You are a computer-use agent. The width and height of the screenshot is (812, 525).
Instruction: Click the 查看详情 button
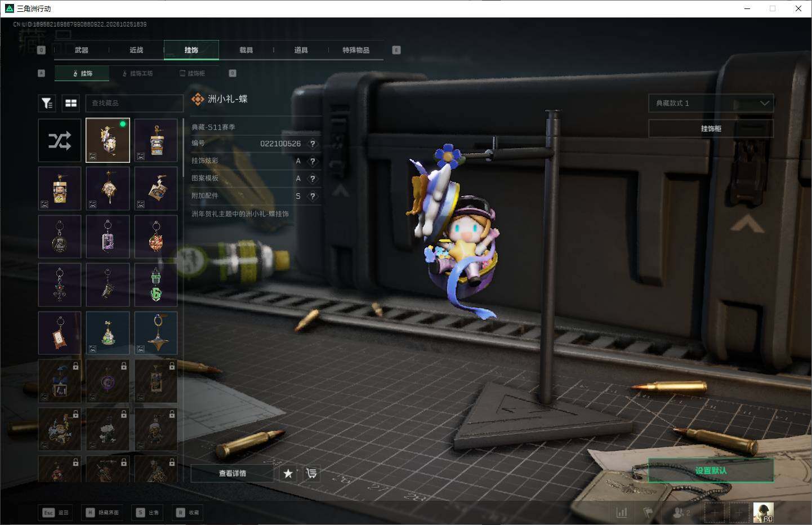click(x=233, y=473)
